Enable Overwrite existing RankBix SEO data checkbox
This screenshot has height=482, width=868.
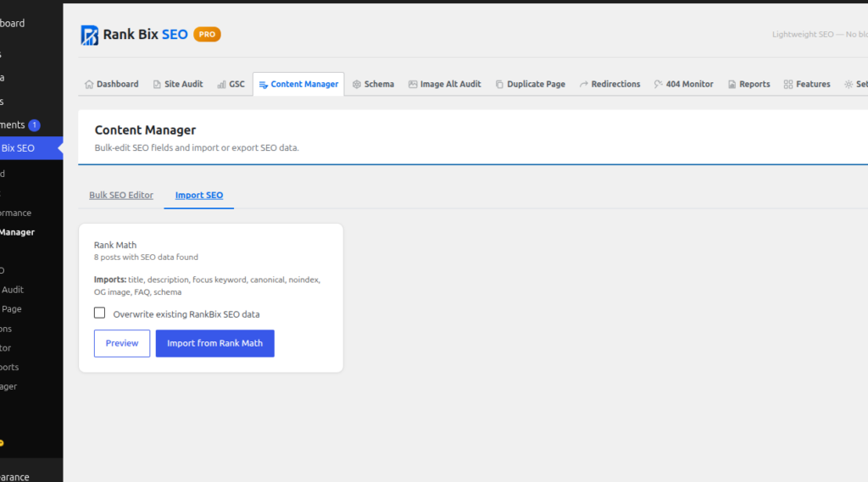[x=100, y=313]
